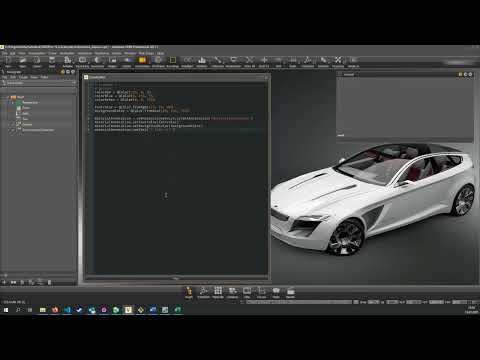Click the Open file toolbar icon
This screenshot has height=360, width=480.
(22, 60)
